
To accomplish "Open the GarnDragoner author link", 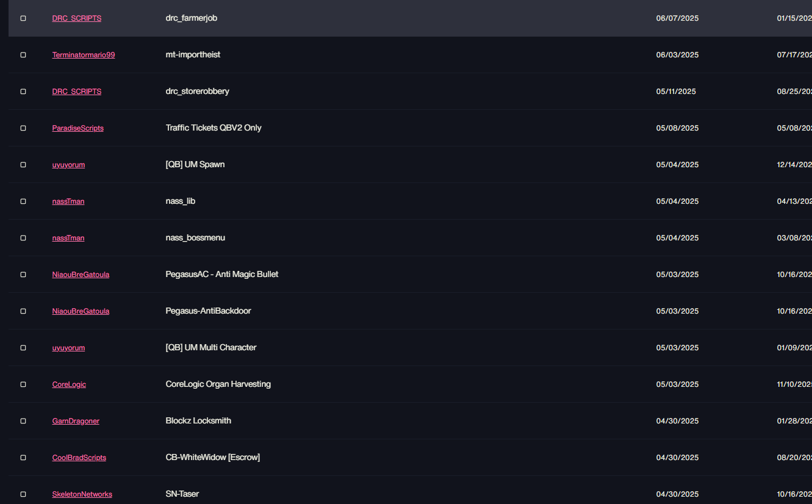I will (76, 421).
